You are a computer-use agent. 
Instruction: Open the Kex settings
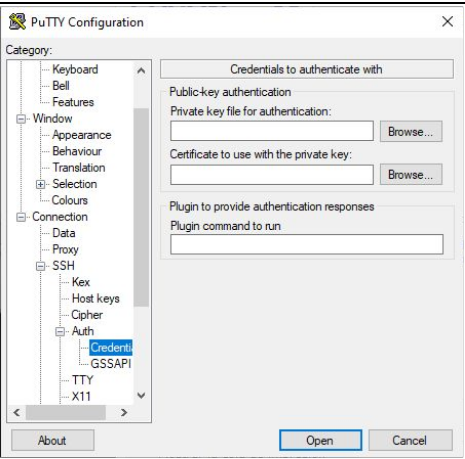coord(81,282)
